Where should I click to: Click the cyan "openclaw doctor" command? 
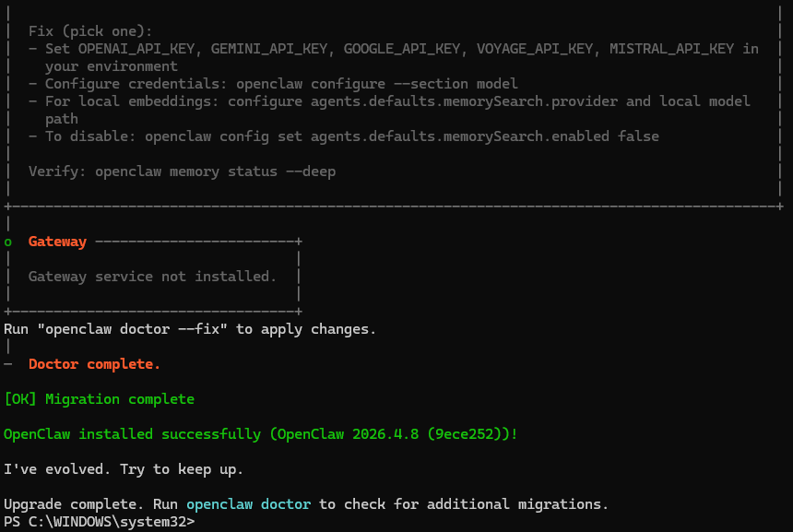pyautogui.click(x=248, y=504)
